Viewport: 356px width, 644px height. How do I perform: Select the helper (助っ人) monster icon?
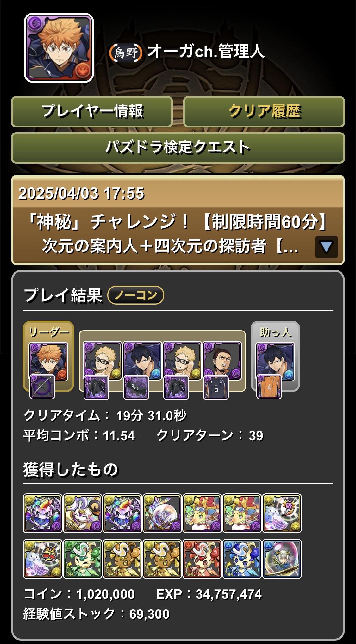click(x=275, y=361)
